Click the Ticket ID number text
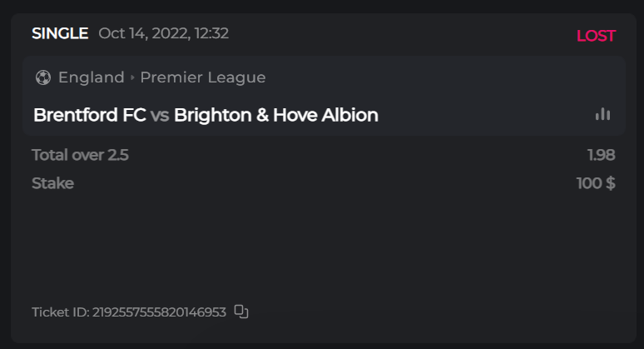The image size is (644, 349). [159, 312]
